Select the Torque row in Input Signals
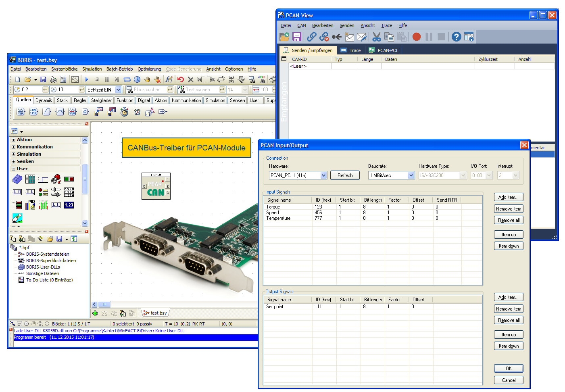The image size is (565, 392). pyautogui.click(x=373, y=207)
